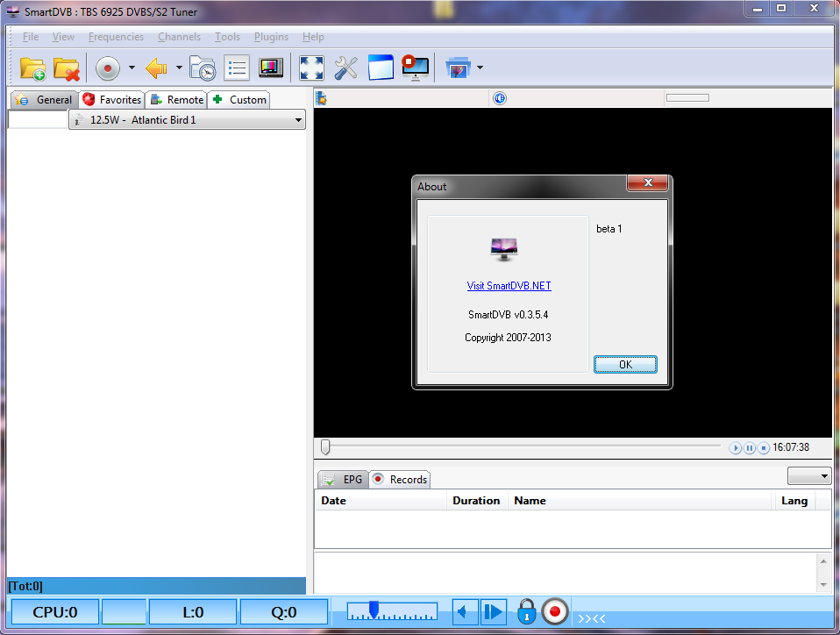
Task: Sort by the Name column header
Action: [x=641, y=501]
